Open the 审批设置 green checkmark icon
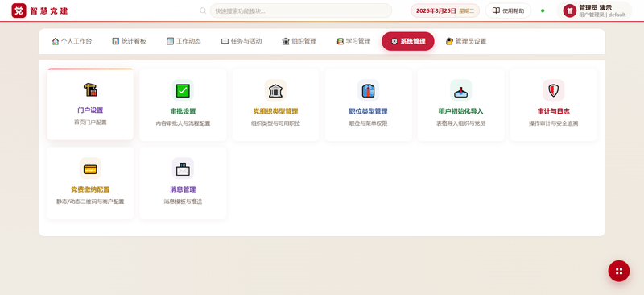 (183, 90)
